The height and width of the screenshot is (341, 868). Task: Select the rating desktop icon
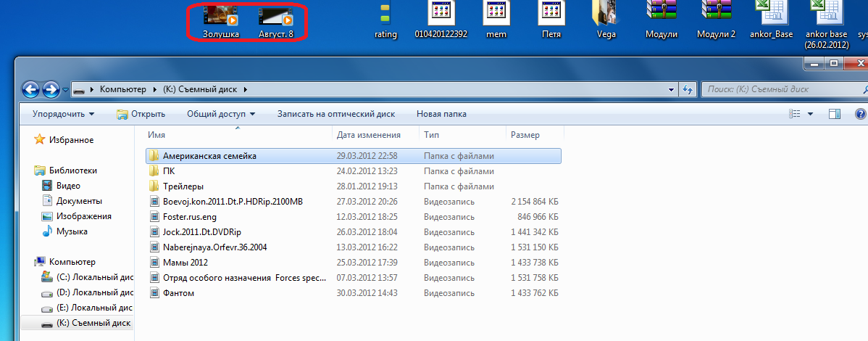click(x=386, y=21)
